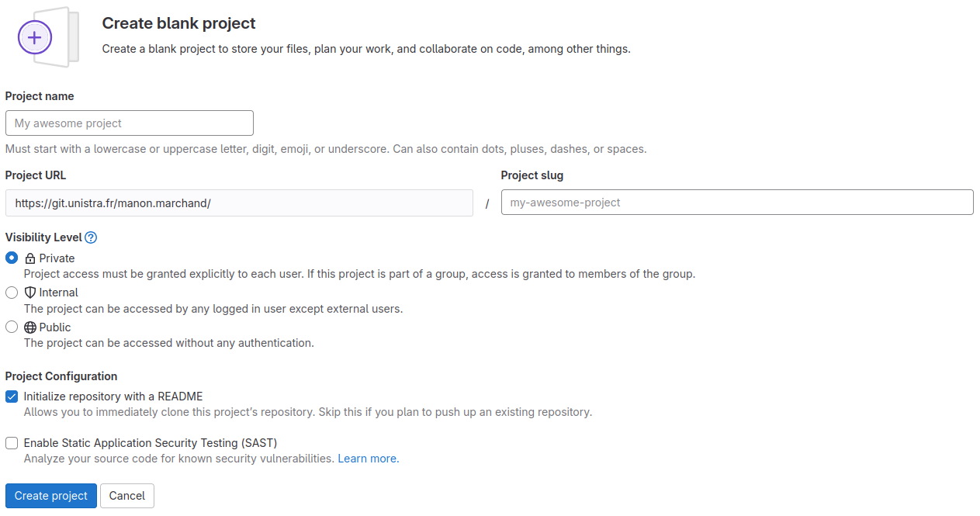Screen dimensions: 980x516
Task: Enable Static Application Security Testing (SAST)
Action: 11,442
